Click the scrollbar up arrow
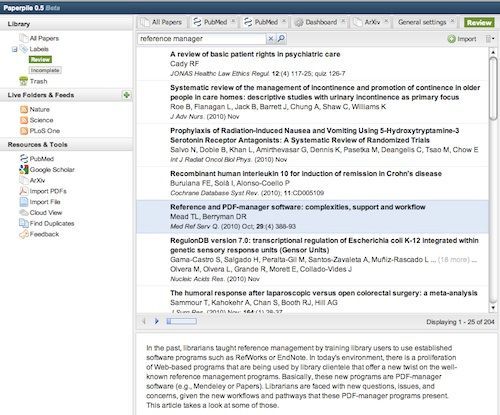The image size is (500, 415). tap(493, 52)
